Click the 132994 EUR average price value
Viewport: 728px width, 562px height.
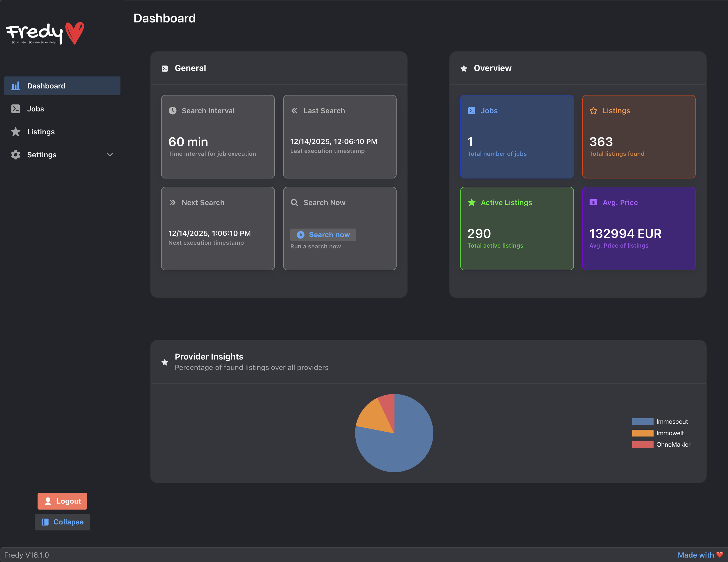click(625, 234)
